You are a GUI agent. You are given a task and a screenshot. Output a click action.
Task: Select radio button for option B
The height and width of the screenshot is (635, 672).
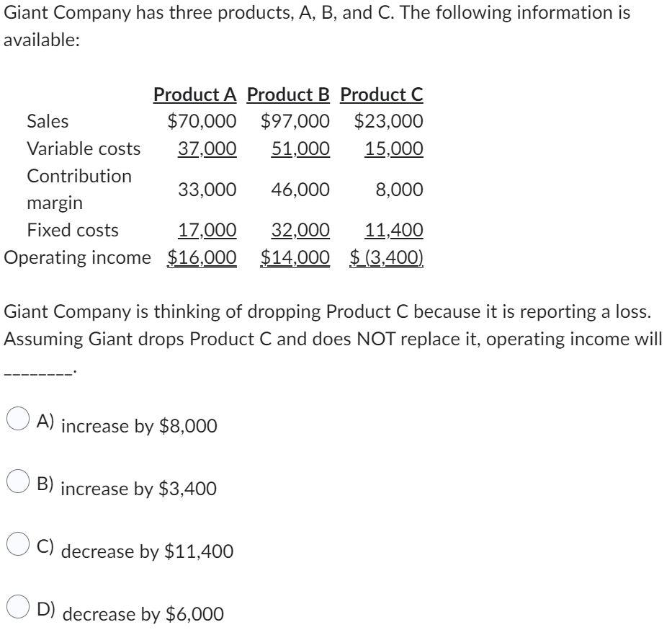pos(18,481)
